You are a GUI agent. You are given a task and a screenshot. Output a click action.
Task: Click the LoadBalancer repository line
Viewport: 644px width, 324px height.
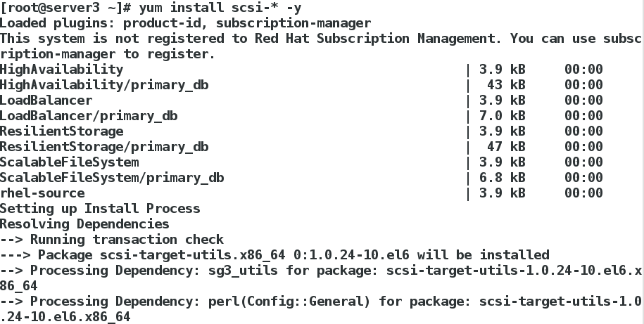[x=301, y=101]
